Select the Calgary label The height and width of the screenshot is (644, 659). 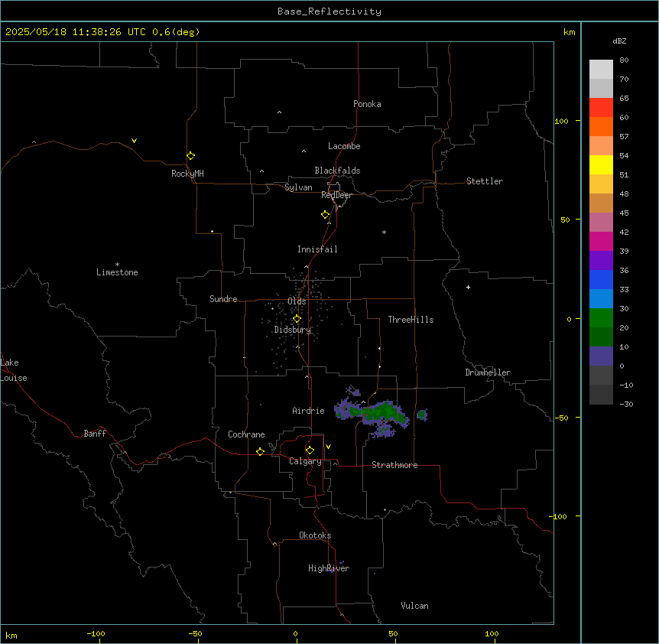pos(305,461)
